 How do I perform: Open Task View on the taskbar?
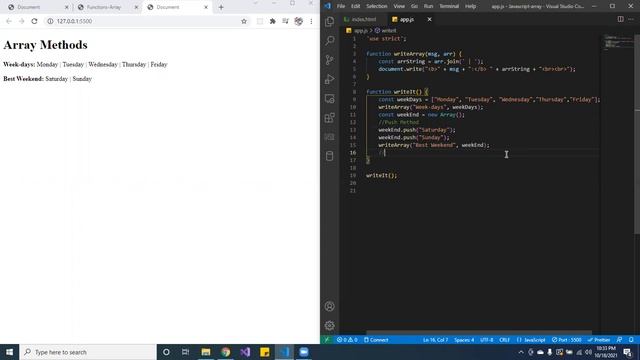pyautogui.click(x=185, y=352)
